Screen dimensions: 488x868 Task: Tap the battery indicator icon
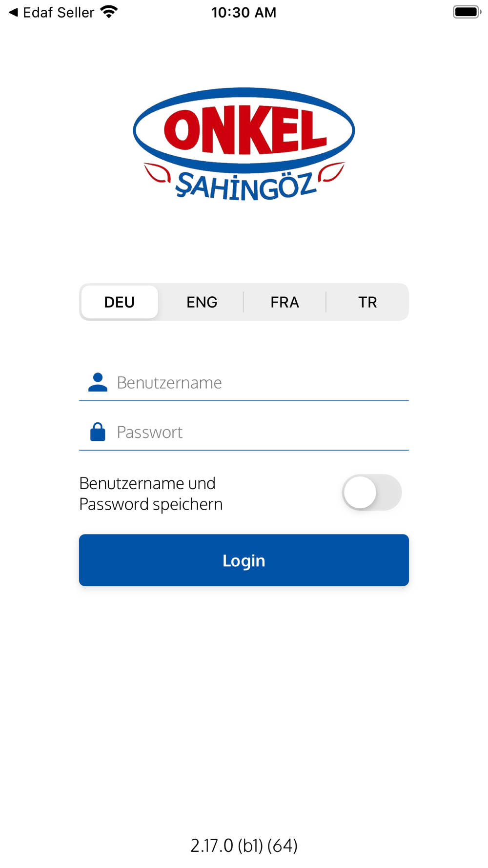[467, 12]
